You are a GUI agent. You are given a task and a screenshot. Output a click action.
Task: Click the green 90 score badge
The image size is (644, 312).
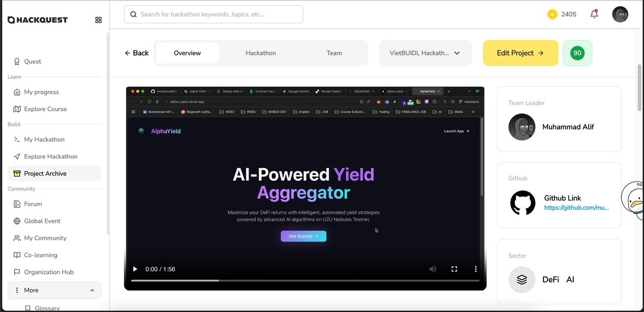[577, 53]
